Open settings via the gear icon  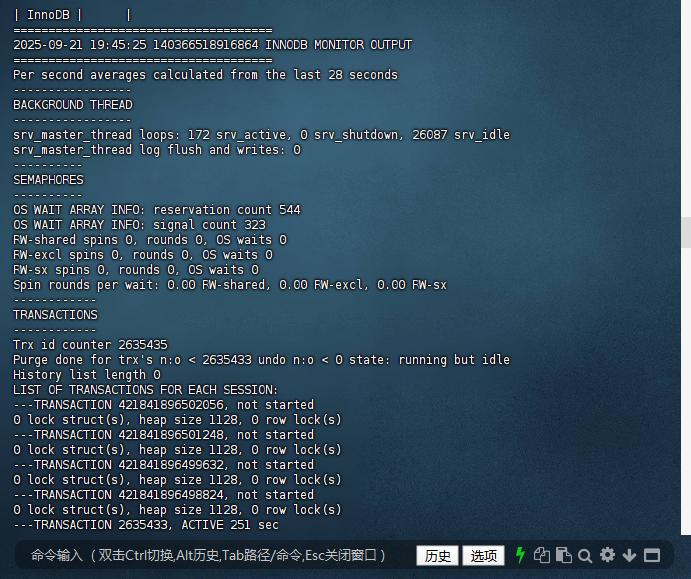click(608, 555)
